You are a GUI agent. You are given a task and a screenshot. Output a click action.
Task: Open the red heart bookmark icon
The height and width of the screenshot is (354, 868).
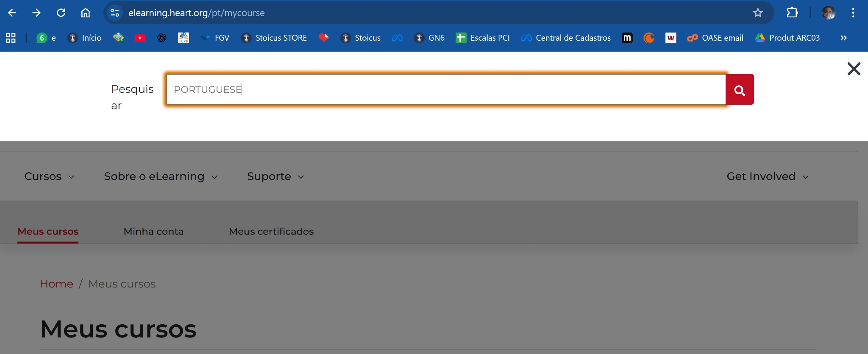pyautogui.click(x=324, y=38)
